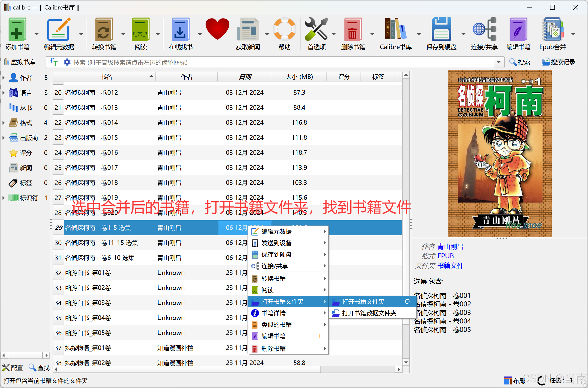Open advanced search via the gear icon
The image size is (588, 388).
[x=67, y=62]
